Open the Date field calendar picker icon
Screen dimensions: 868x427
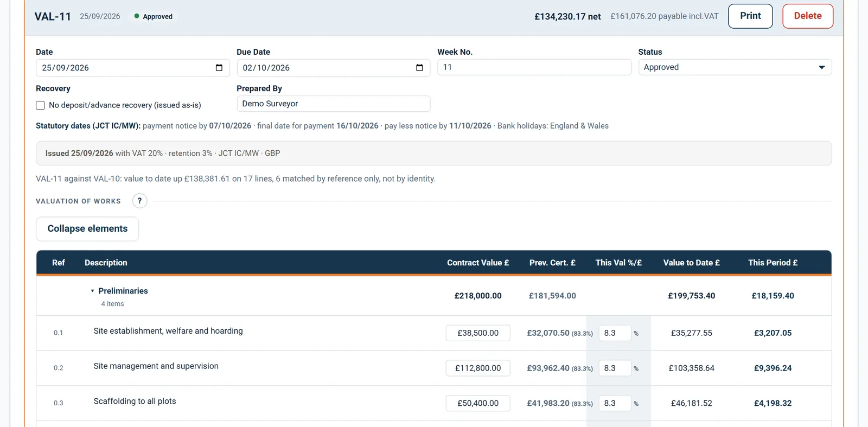[x=219, y=68]
